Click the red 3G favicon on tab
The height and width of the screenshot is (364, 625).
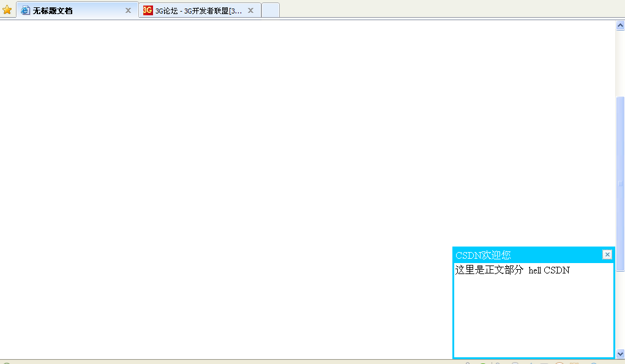pyautogui.click(x=148, y=10)
